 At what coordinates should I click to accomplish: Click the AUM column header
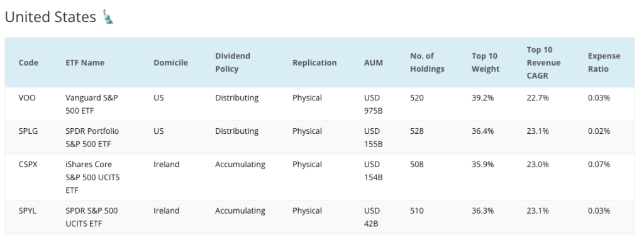coord(374,62)
